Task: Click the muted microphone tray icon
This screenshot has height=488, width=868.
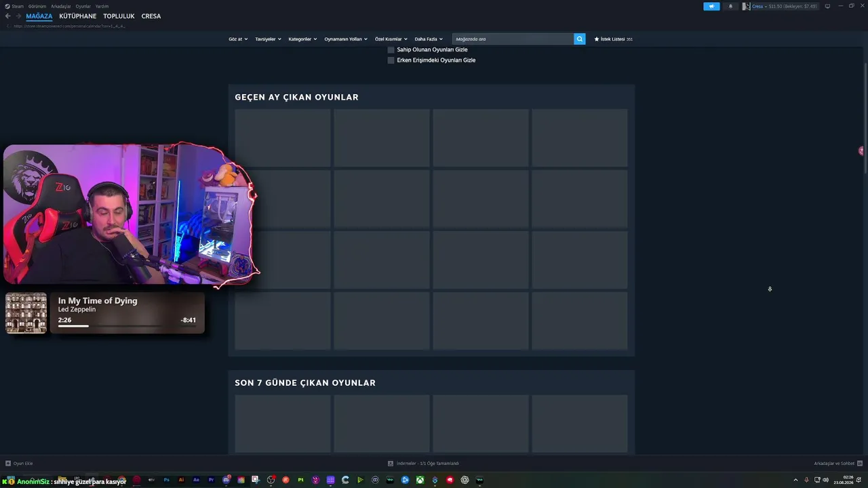Action: coord(806,480)
